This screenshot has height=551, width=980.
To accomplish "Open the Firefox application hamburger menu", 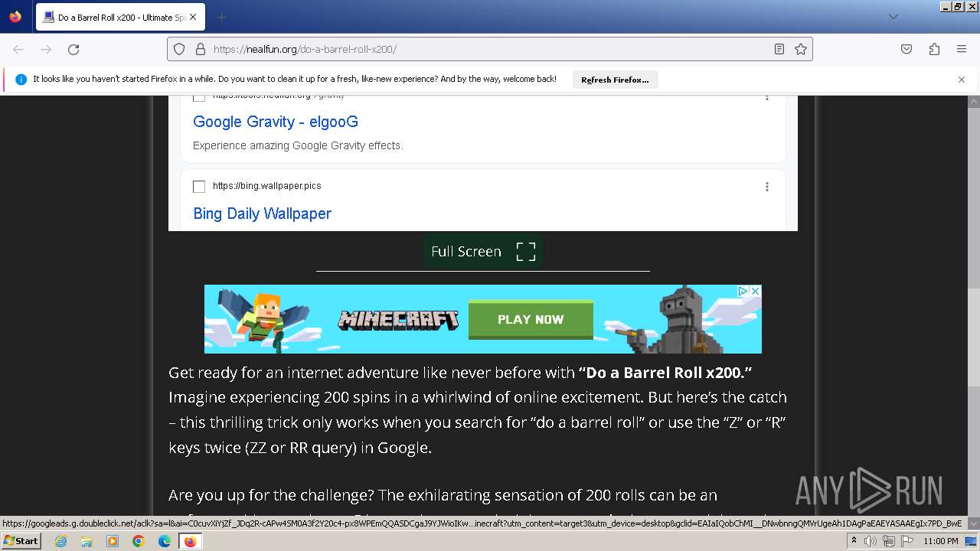I will click(x=962, y=49).
